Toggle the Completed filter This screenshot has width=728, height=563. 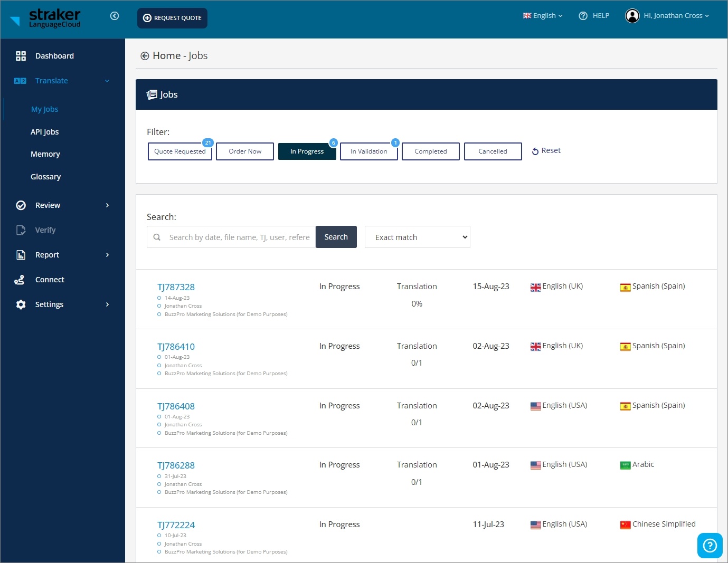tap(431, 151)
